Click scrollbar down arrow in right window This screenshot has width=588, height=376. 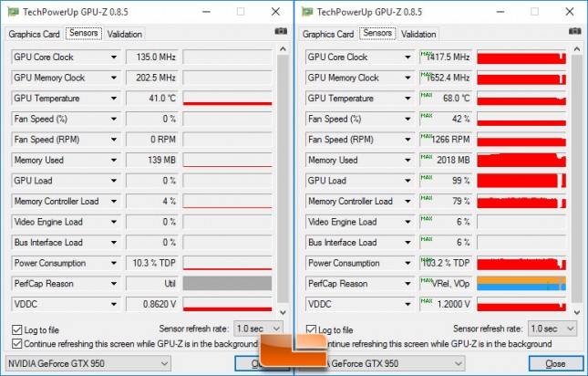(577, 312)
